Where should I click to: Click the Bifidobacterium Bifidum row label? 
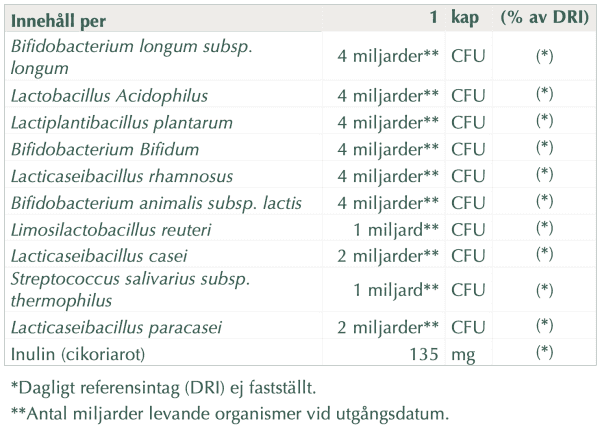pos(104,149)
